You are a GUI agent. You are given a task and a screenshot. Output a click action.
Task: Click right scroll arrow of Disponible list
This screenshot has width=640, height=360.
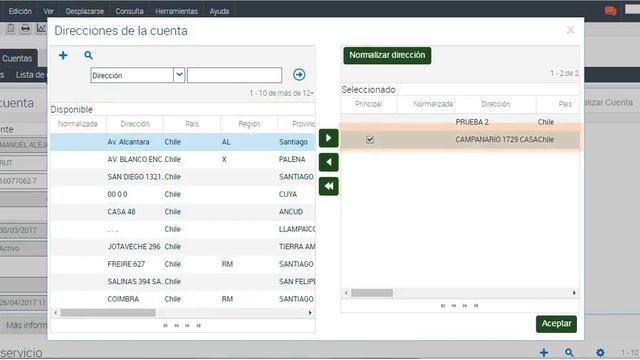(x=310, y=313)
